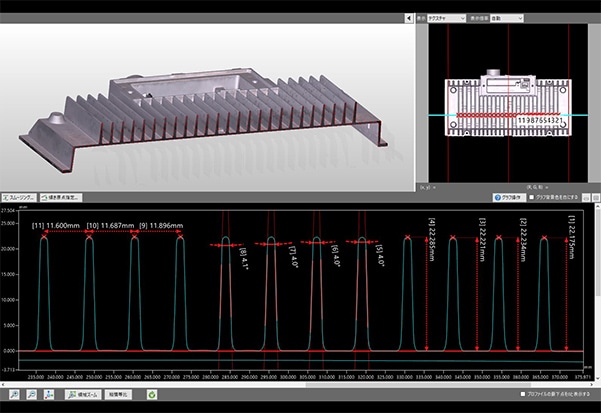Click the 帳票等出 button
The width and height of the screenshot is (601, 413).
pos(118,396)
